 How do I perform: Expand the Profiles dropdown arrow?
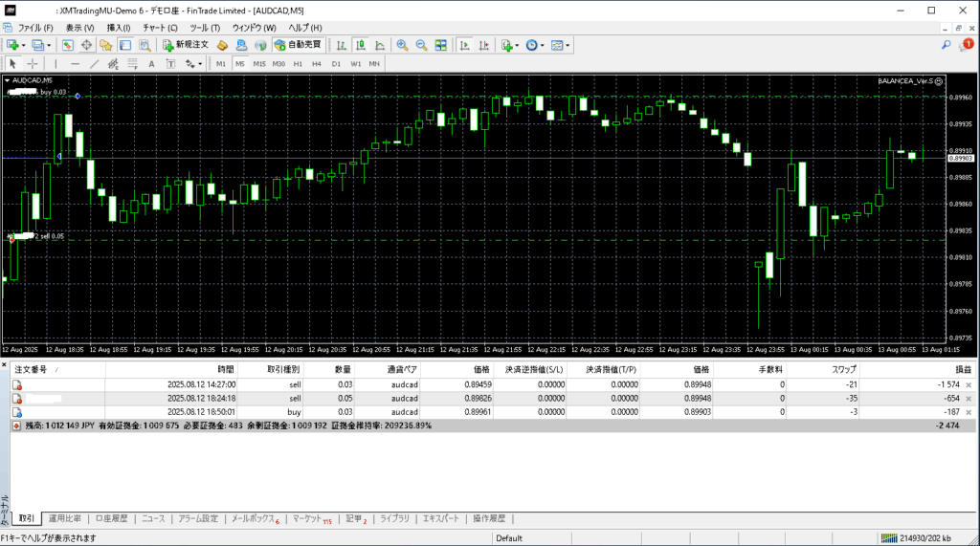[x=48, y=46]
